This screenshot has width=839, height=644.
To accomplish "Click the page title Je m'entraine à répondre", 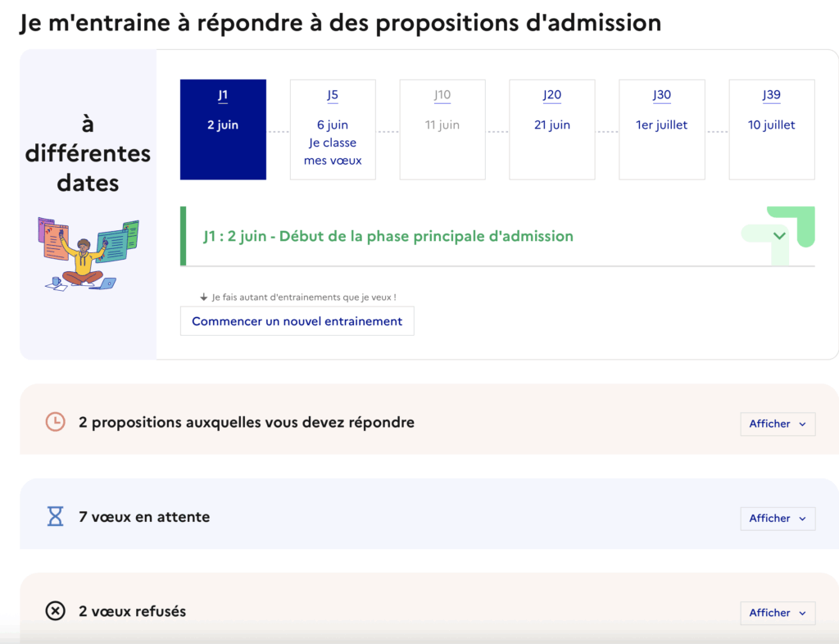I will coord(340,22).
